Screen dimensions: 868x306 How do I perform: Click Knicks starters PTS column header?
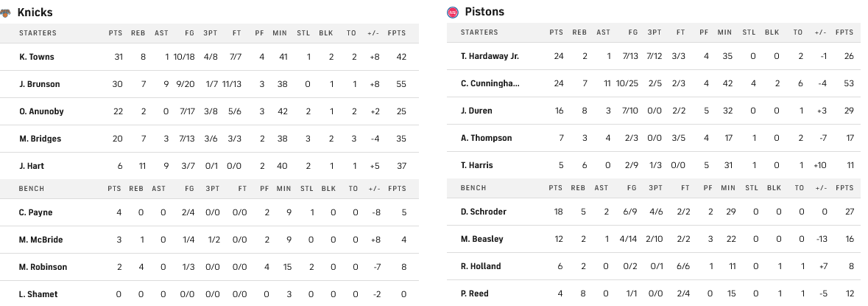click(115, 33)
